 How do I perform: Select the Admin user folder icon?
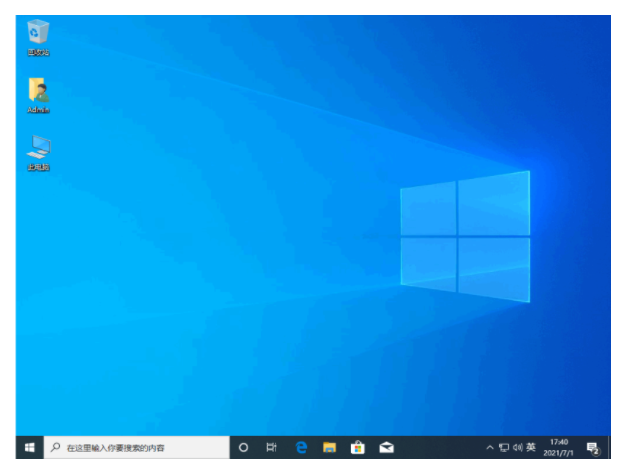pyautogui.click(x=38, y=95)
